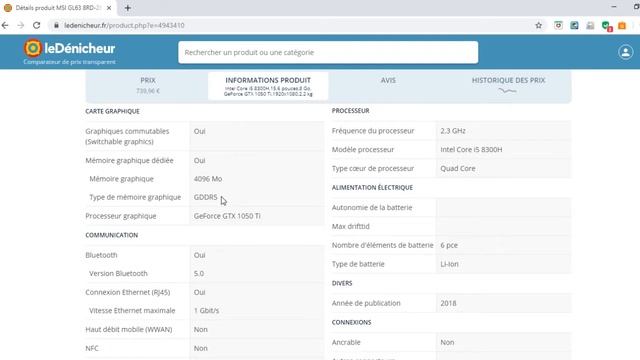
Task: Minimize the browser window
Action: coord(613,7)
